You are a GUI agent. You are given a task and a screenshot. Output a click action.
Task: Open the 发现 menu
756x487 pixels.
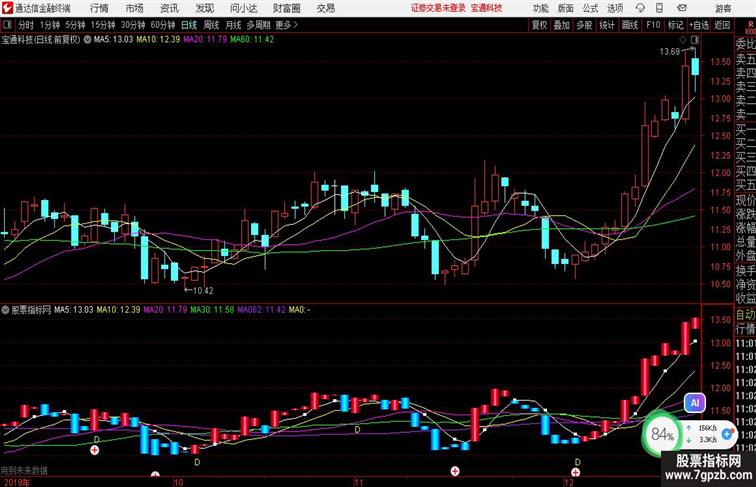pos(204,8)
